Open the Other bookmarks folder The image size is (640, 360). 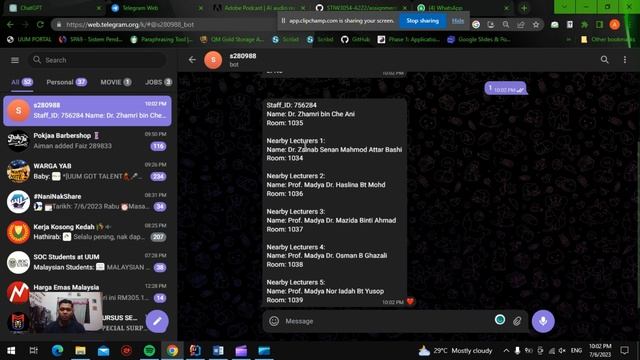(608, 40)
